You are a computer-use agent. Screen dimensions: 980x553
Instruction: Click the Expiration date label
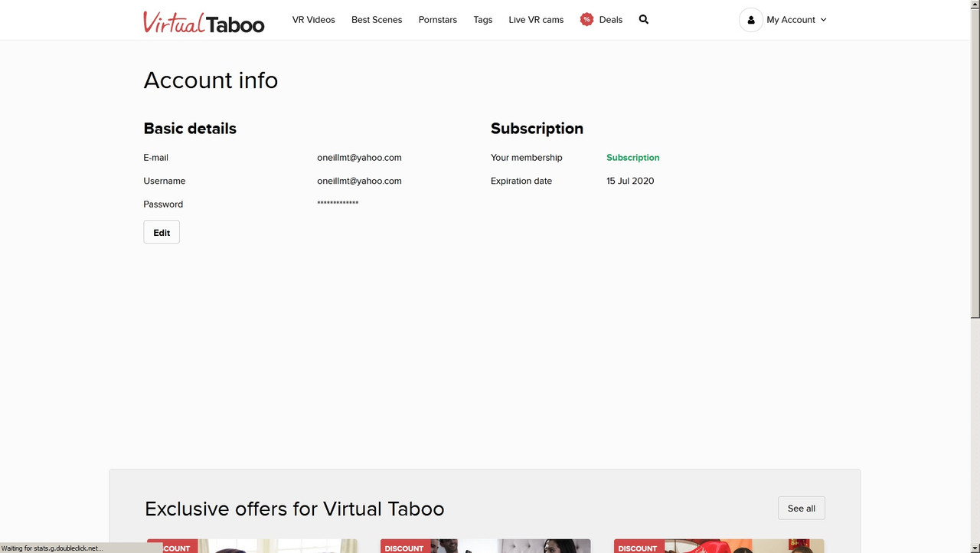click(x=521, y=181)
